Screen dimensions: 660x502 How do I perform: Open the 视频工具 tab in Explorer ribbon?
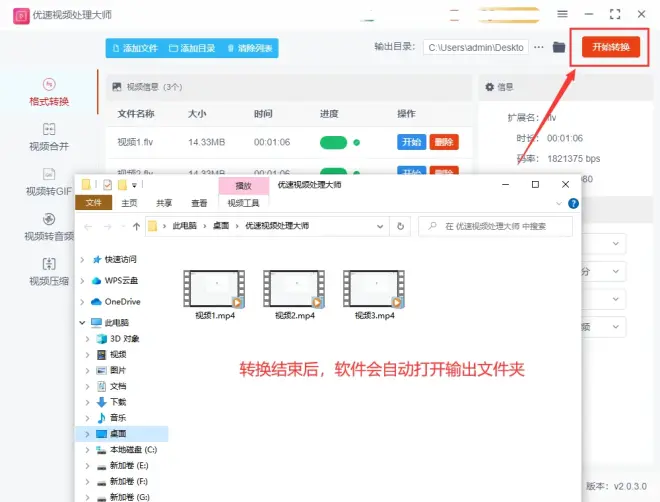click(x=243, y=203)
